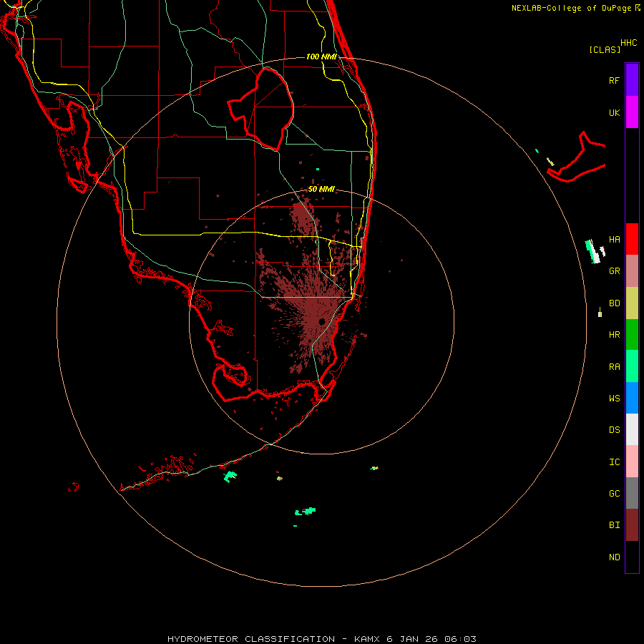Viewport: 644px width, 644px height.
Task: Click the IC legend label text
Action: [614, 462]
